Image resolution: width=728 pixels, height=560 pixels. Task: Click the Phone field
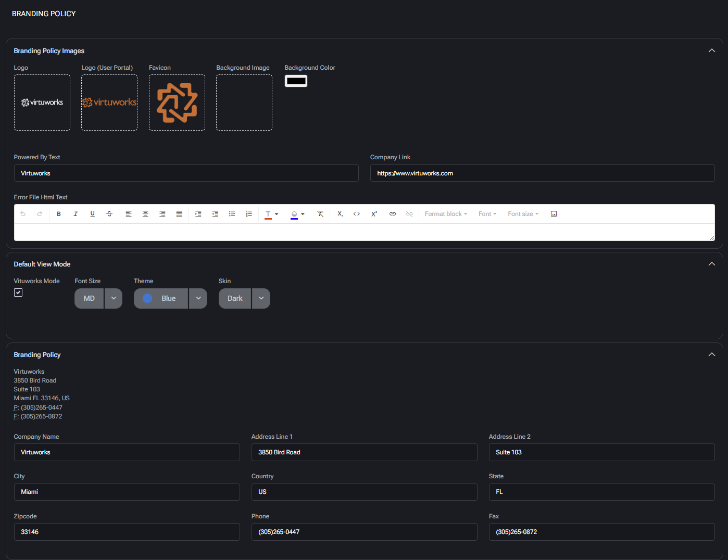364,532
